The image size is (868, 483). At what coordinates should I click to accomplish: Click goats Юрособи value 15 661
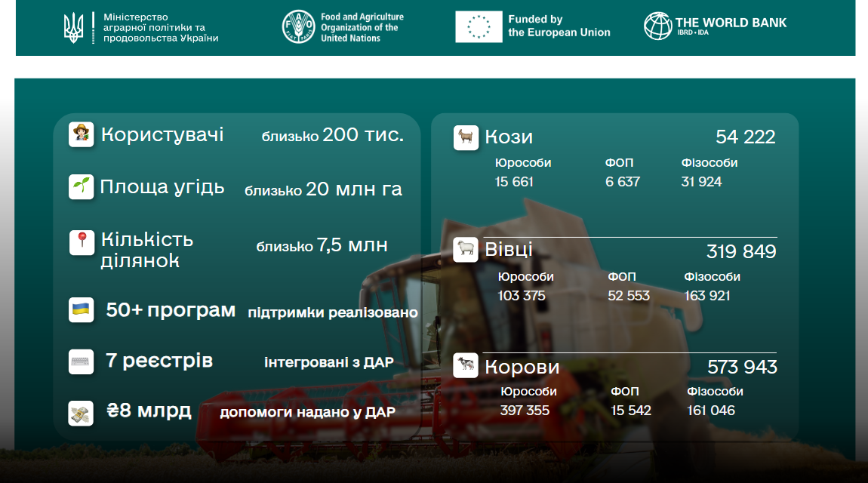point(514,181)
